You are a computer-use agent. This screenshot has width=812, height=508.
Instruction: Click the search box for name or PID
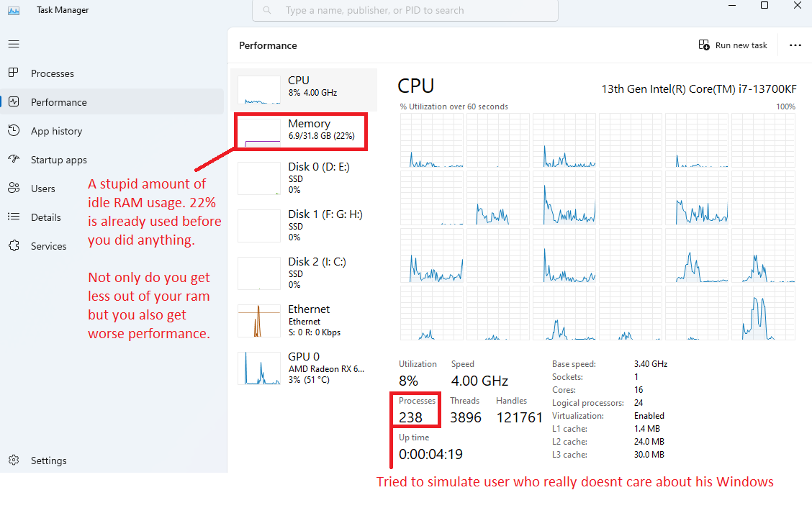pyautogui.click(x=405, y=11)
